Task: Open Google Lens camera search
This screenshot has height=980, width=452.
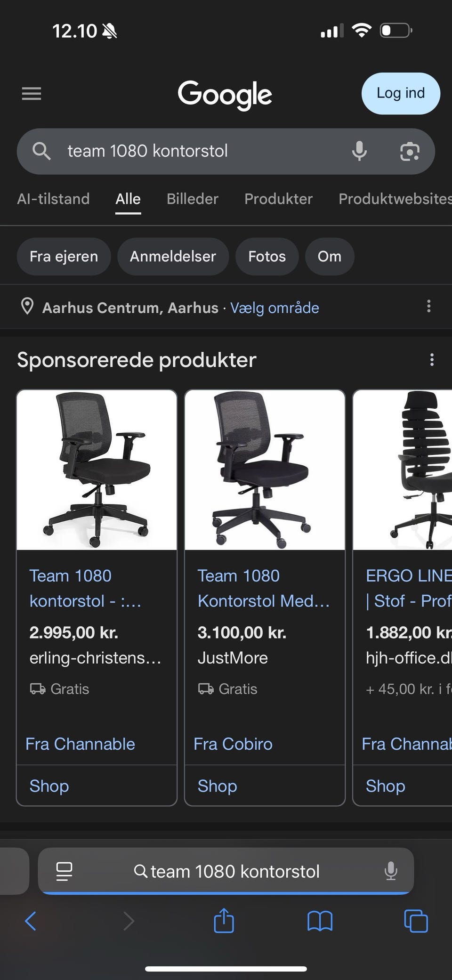Action: (x=409, y=151)
